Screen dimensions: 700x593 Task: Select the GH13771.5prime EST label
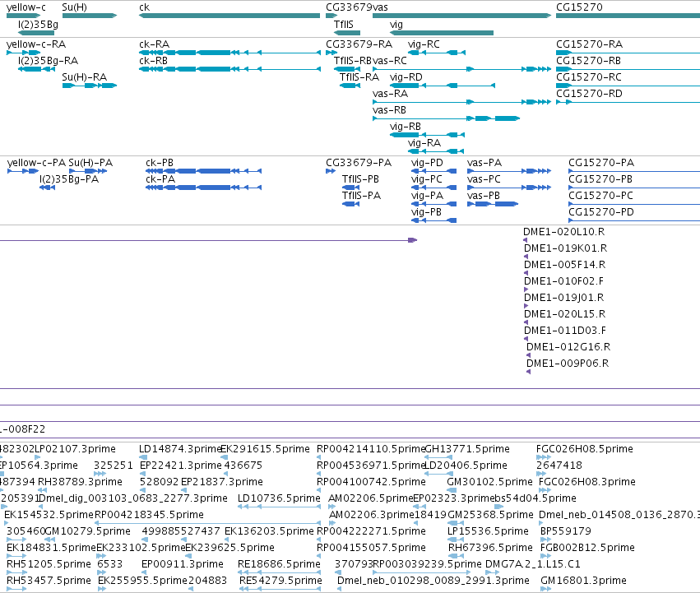(x=467, y=449)
